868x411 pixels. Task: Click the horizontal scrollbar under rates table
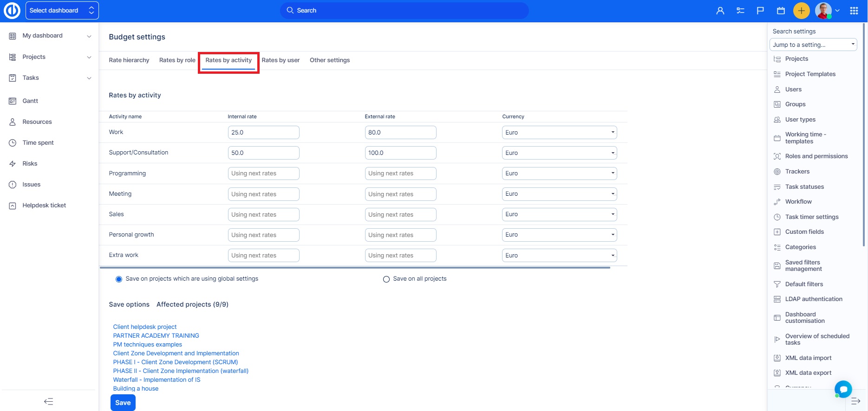(x=355, y=268)
